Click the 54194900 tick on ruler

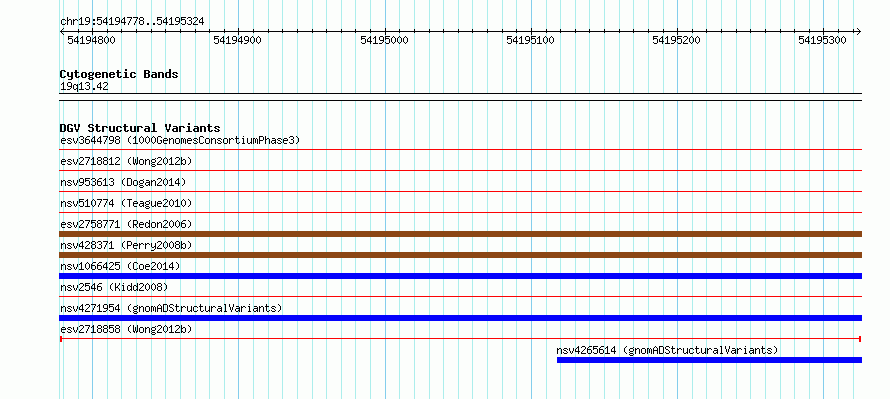[x=238, y=40]
